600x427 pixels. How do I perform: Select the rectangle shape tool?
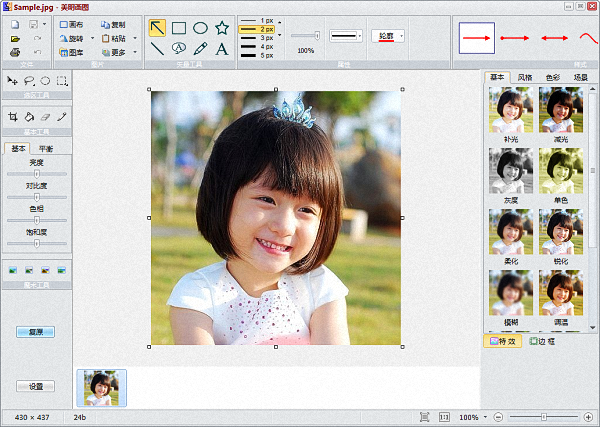(179, 27)
